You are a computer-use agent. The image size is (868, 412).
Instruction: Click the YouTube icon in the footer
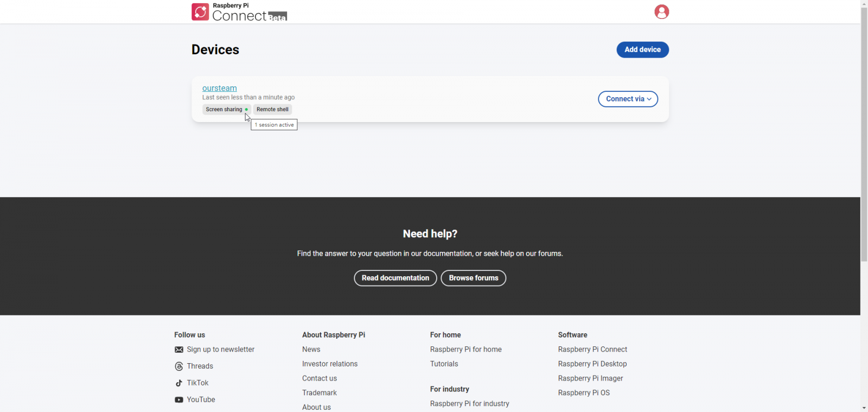point(179,400)
